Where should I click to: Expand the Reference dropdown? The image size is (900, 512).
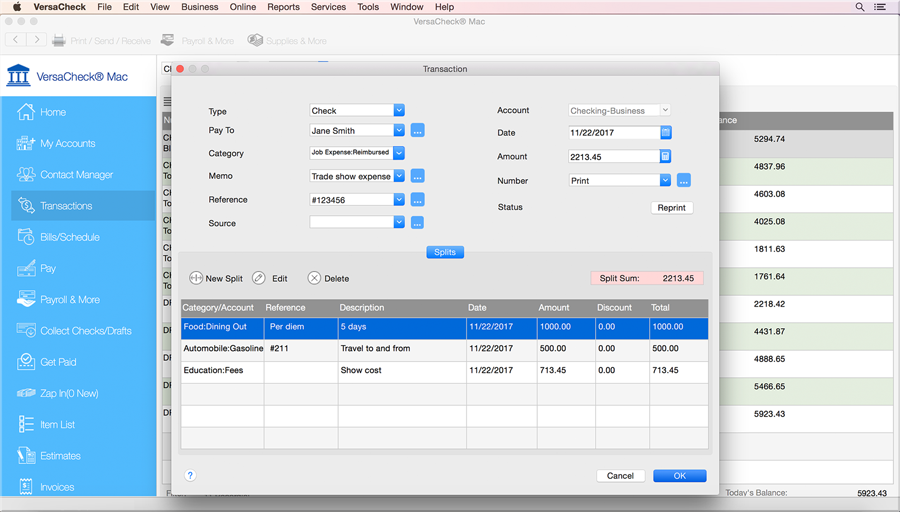coord(399,199)
